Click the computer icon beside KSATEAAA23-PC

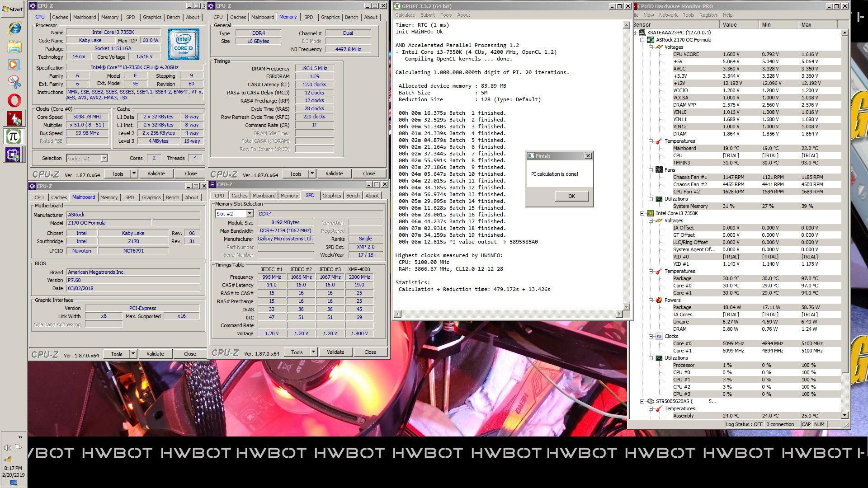(x=642, y=33)
